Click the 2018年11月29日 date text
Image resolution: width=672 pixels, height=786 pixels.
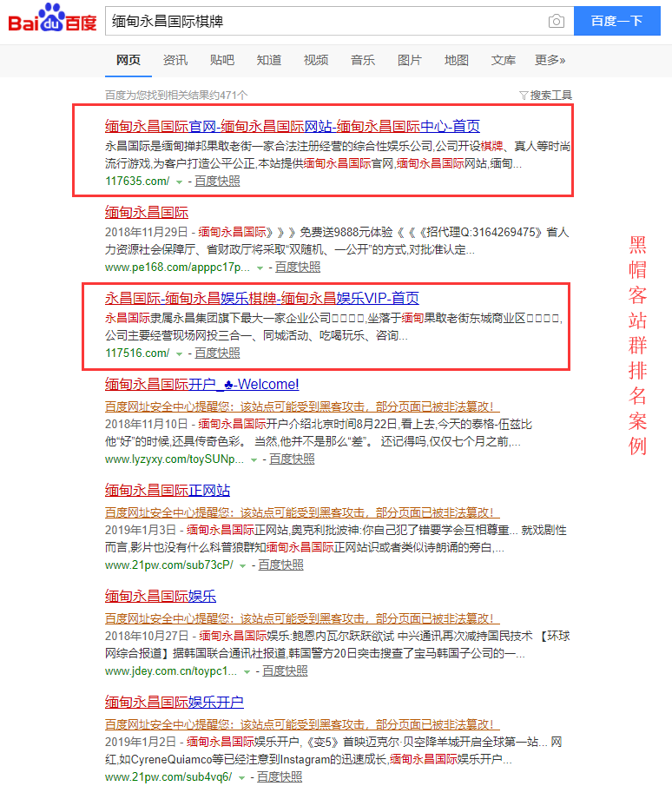pyautogui.click(x=147, y=233)
